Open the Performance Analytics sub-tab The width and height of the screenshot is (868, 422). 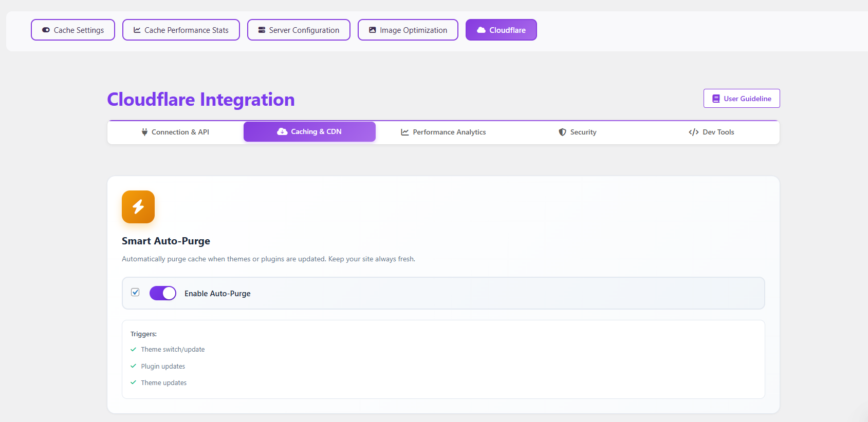click(x=444, y=132)
